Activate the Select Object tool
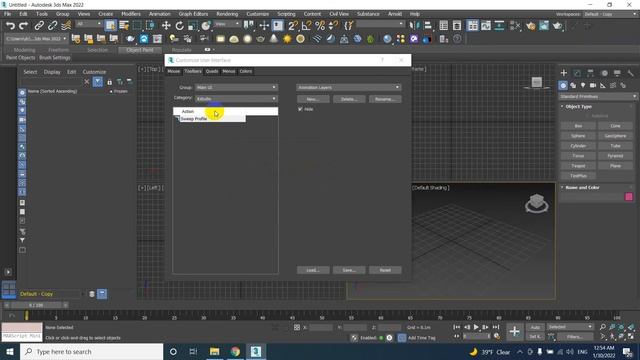 [110, 26]
